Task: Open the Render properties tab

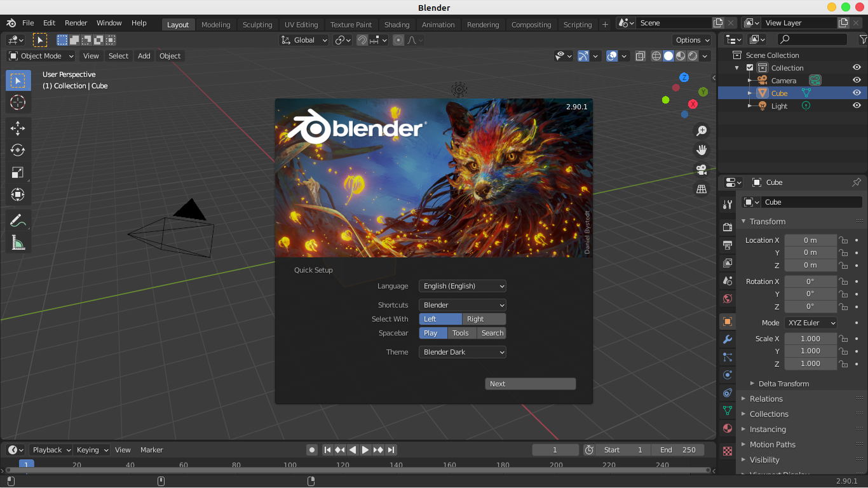Action: tap(728, 227)
